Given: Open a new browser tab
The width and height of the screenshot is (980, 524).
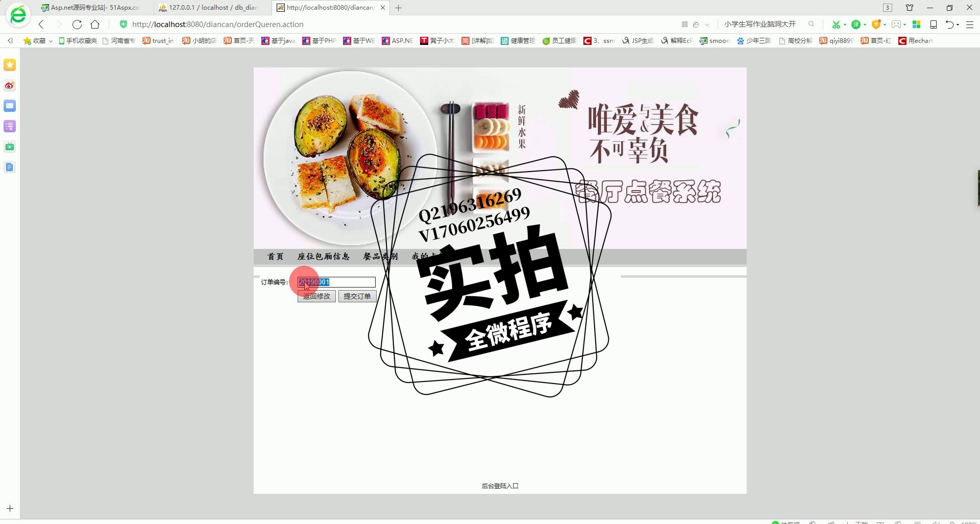Looking at the screenshot, I should coord(399,8).
